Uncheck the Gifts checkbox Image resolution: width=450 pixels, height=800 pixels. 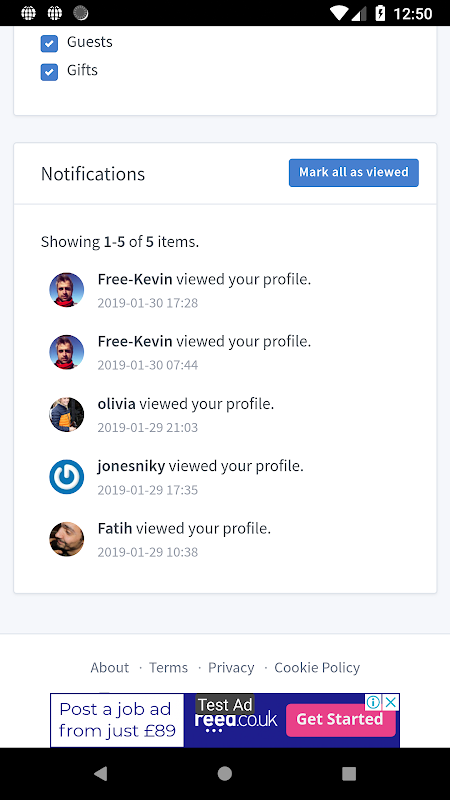pyautogui.click(x=49, y=72)
